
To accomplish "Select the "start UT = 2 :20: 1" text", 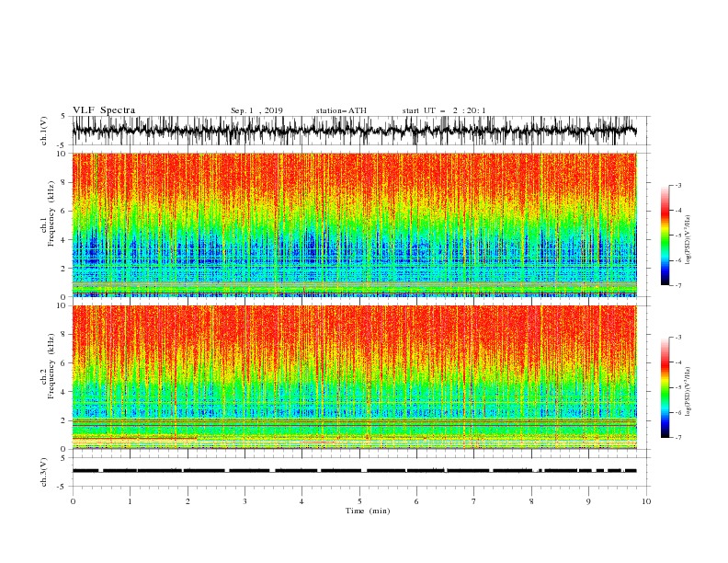I will [444, 110].
